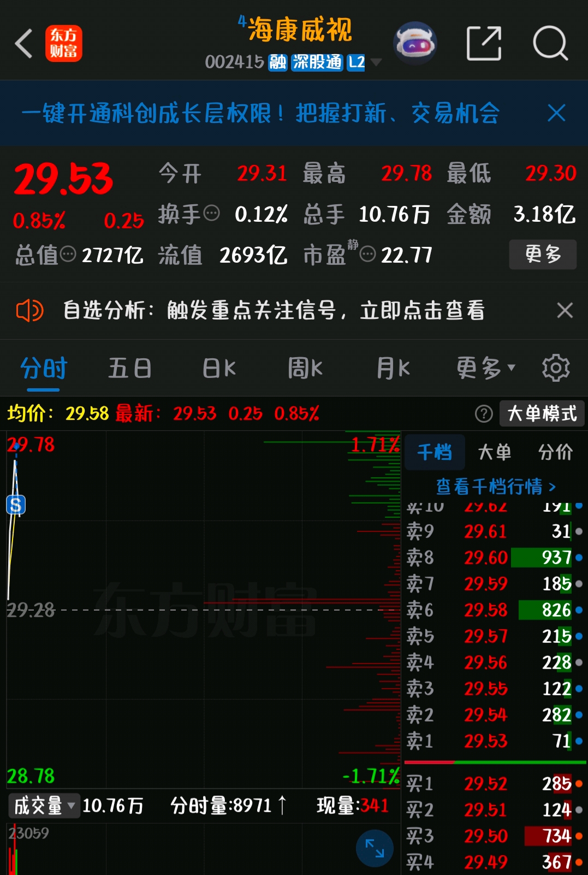Tap the 一键开通科创成长层权限 banner text
The height and width of the screenshot is (875, 588).
pyautogui.click(x=260, y=113)
